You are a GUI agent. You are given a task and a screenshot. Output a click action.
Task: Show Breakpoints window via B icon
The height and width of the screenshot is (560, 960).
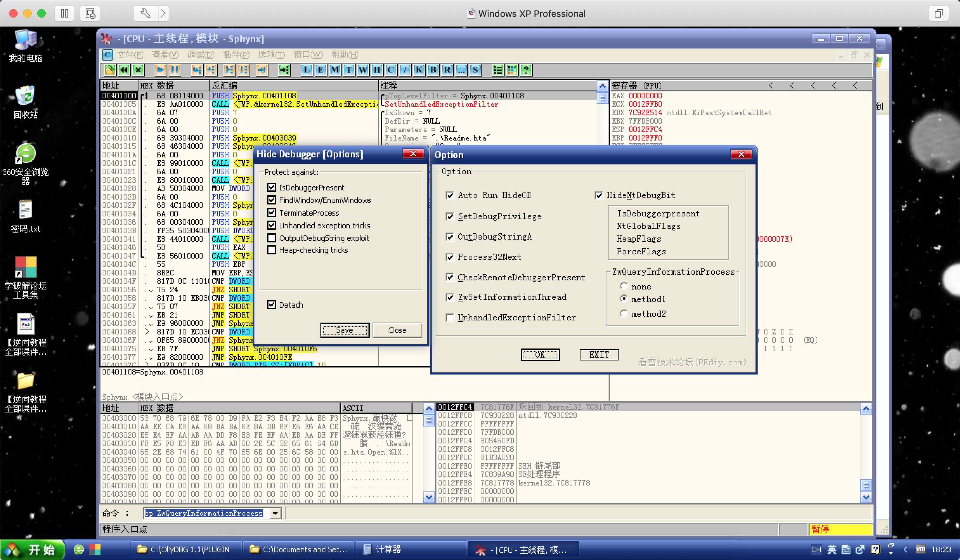433,70
